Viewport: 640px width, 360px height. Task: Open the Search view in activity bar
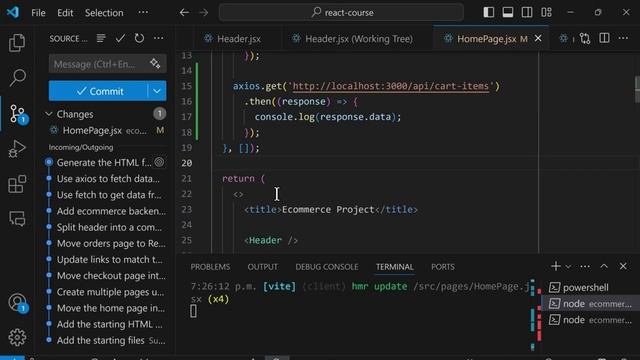click(17, 78)
